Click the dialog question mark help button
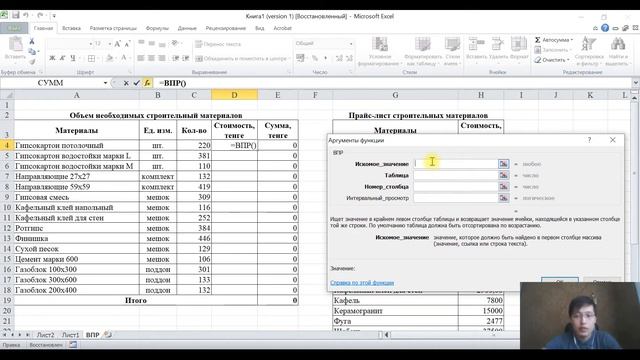This screenshot has height=360, width=640. coord(589,140)
